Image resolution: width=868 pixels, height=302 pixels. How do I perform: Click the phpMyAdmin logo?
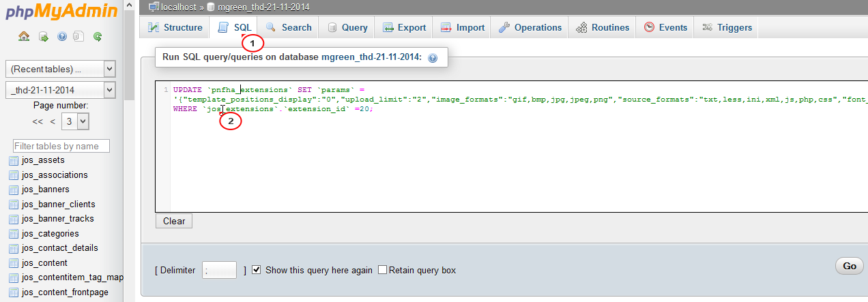[x=61, y=12]
